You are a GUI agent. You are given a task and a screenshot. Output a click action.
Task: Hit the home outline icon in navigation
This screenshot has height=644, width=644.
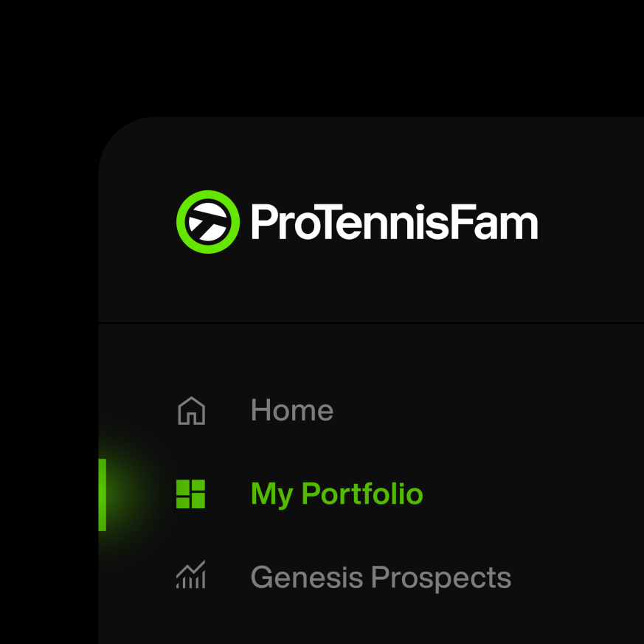coord(191,411)
